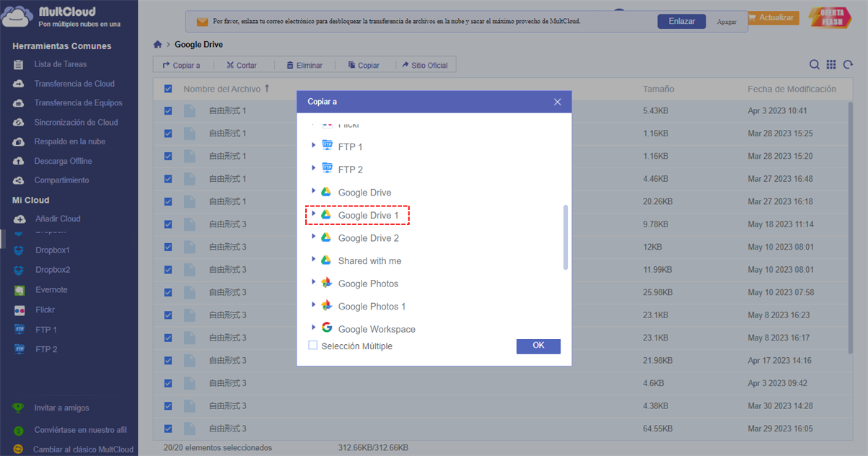Image resolution: width=868 pixels, height=456 pixels.
Task: Select Google Drive 2 in the dialog
Action: pos(368,238)
